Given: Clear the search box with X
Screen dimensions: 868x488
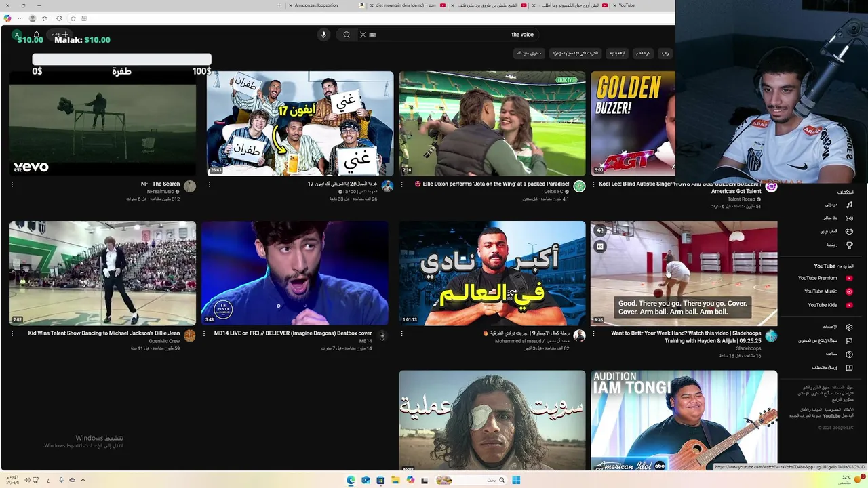Looking at the screenshot, I should coord(363,35).
